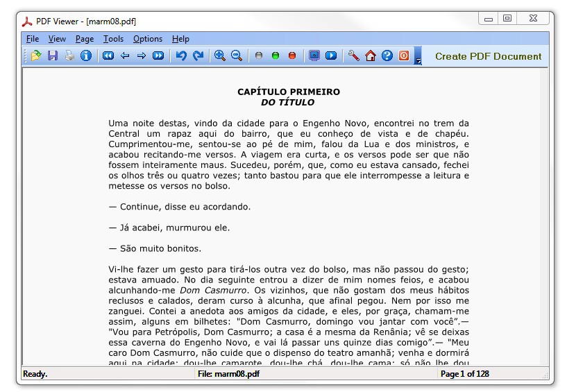Image resolution: width=567 pixels, height=392 pixels.
Task: Click the 'Ready.' status bar text
Action: [35, 374]
